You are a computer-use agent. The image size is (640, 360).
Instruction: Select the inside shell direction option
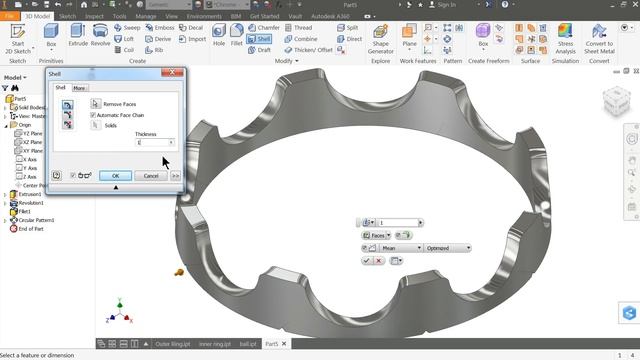click(x=67, y=105)
